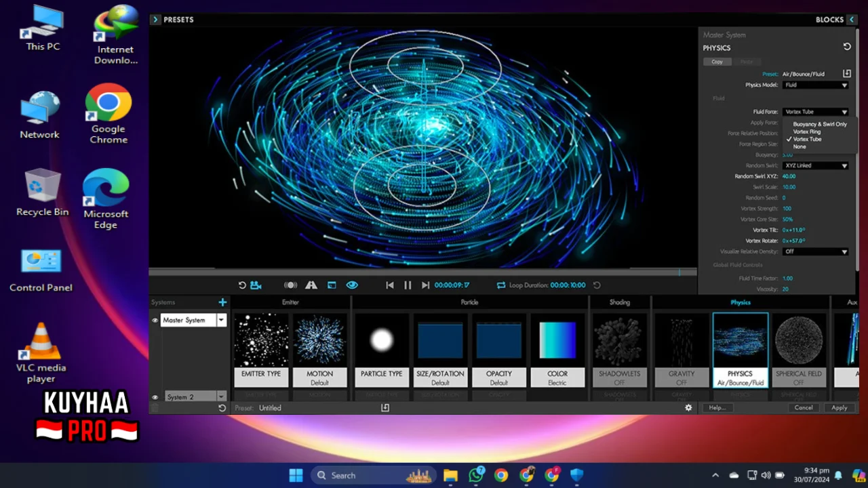Click the Apply button
This screenshot has height=488, width=868.
click(x=840, y=408)
